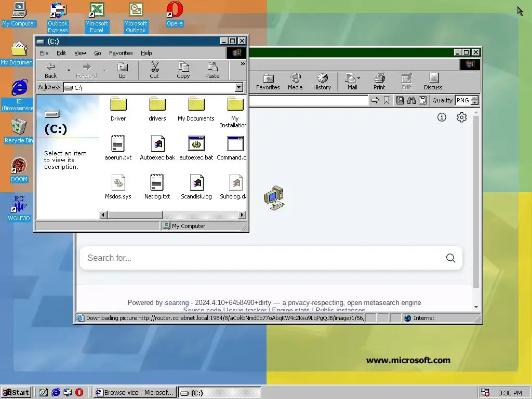The height and width of the screenshot is (399, 532).
Task: Select the My Computer desktop icon
Action: tap(19, 14)
